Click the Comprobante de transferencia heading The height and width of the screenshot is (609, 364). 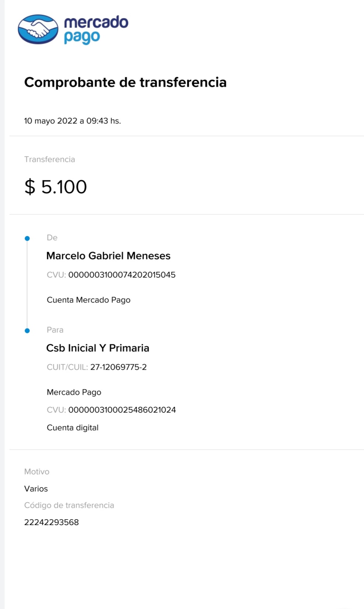coord(125,82)
